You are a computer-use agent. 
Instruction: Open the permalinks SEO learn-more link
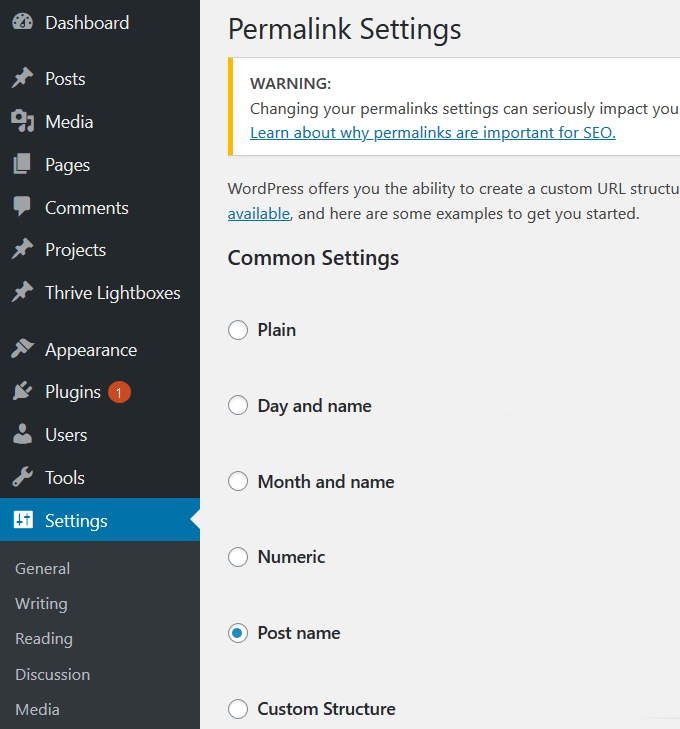click(432, 133)
